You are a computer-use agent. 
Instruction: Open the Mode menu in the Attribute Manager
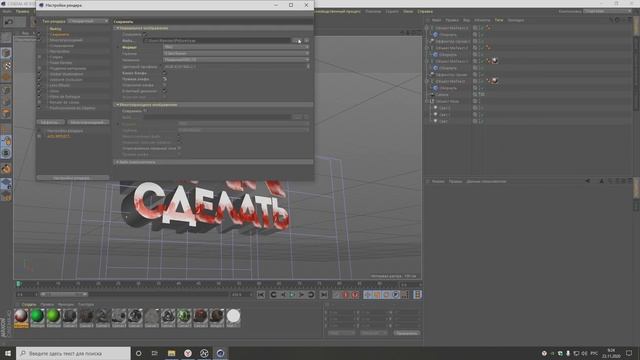click(x=438, y=181)
